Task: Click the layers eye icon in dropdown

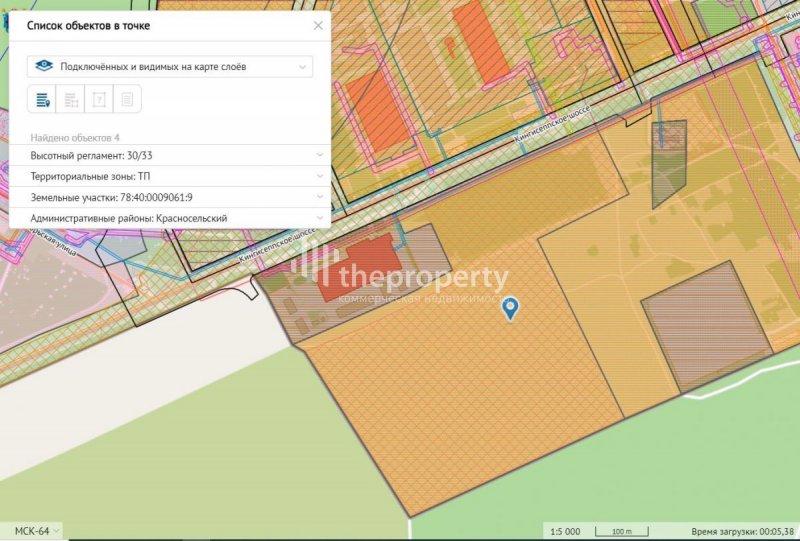Action: 43,67
